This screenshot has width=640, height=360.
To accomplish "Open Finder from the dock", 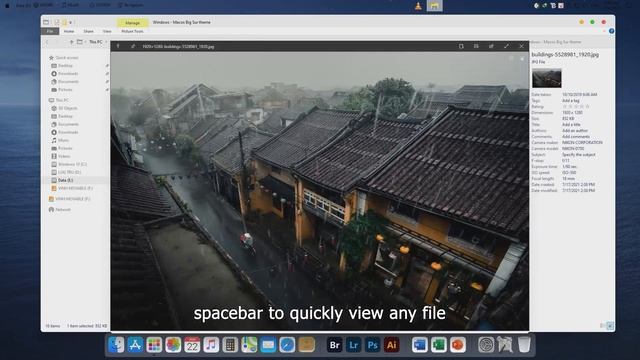I will point(116,345).
